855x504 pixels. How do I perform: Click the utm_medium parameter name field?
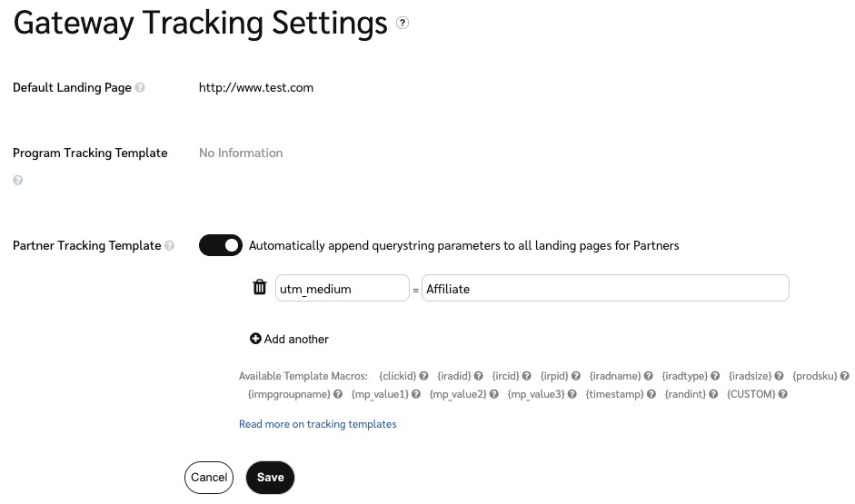click(342, 289)
